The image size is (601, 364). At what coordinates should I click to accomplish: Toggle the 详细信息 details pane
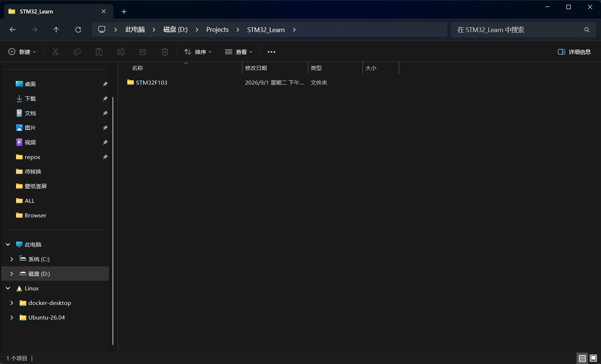574,52
